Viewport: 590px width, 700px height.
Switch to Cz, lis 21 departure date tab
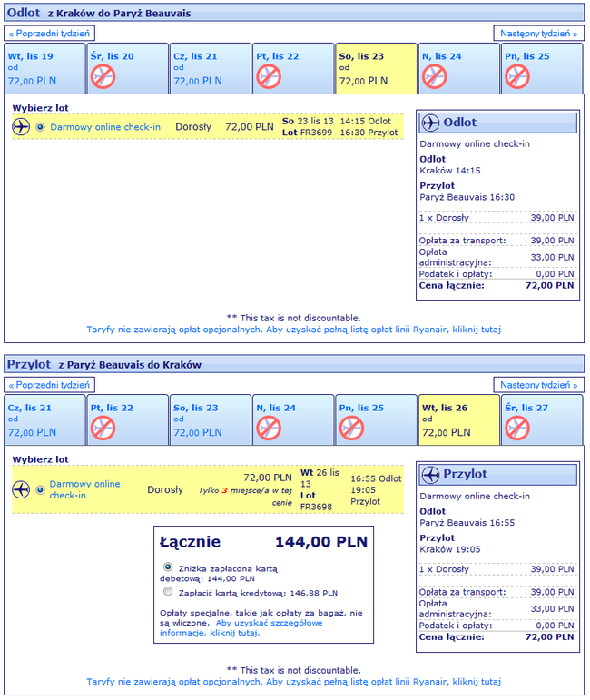[210, 68]
